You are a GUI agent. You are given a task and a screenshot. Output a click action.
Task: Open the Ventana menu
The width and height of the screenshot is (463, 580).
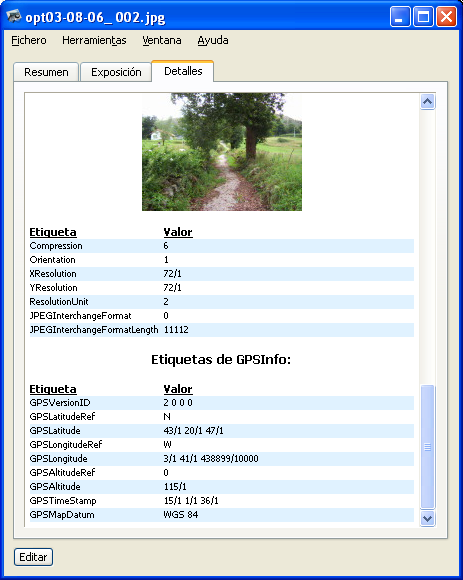162,40
